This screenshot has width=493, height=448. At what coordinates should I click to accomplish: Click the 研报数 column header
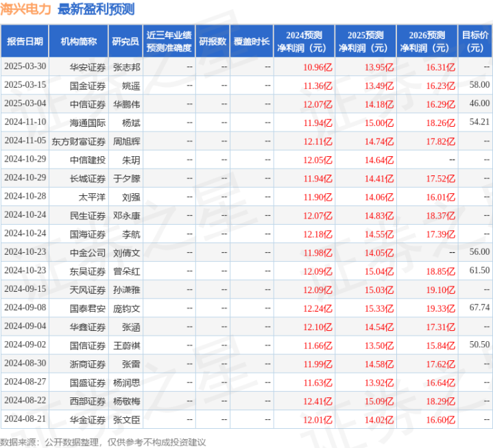coord(213,41)
